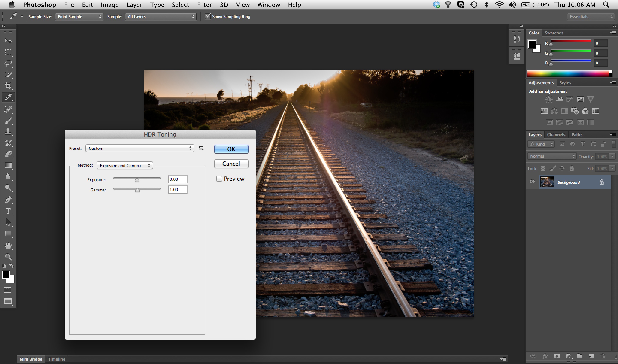The width and height of the screenshot is (618, 364).
Task: Uncheck Show Sampling Ring
Action: pyautogui.click(x=208, y=16)
